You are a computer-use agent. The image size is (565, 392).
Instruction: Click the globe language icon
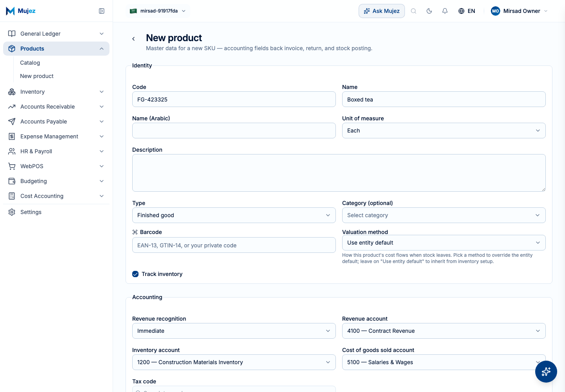pos(461,11)
